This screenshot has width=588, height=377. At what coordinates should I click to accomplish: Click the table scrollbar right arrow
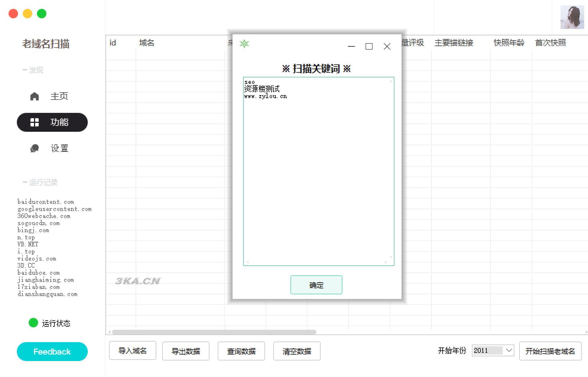click(x=586, y=332)
